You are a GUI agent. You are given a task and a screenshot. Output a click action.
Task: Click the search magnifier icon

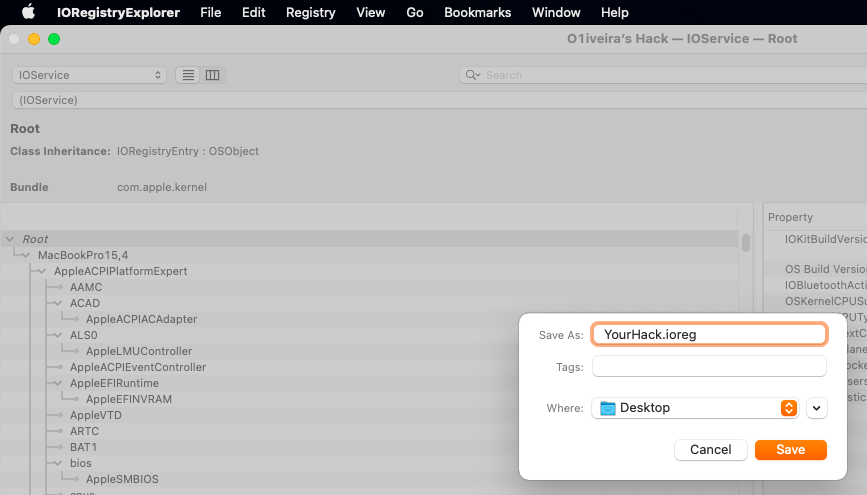472,75
